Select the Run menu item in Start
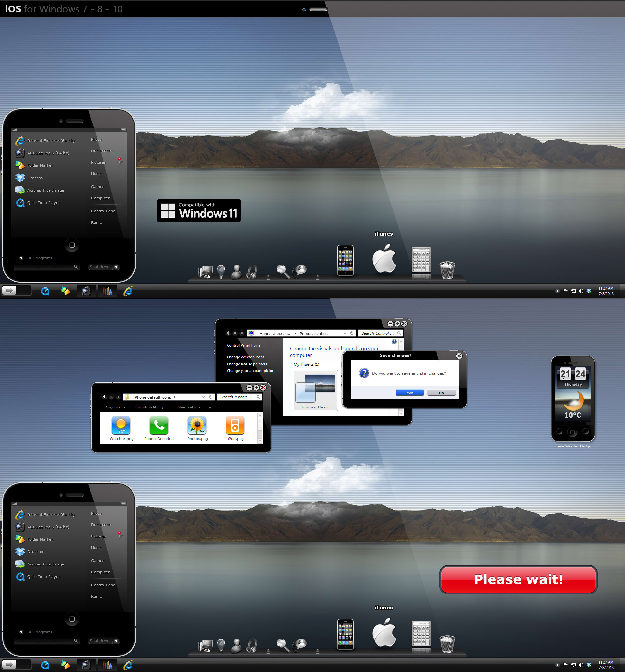 pos(97,222)
